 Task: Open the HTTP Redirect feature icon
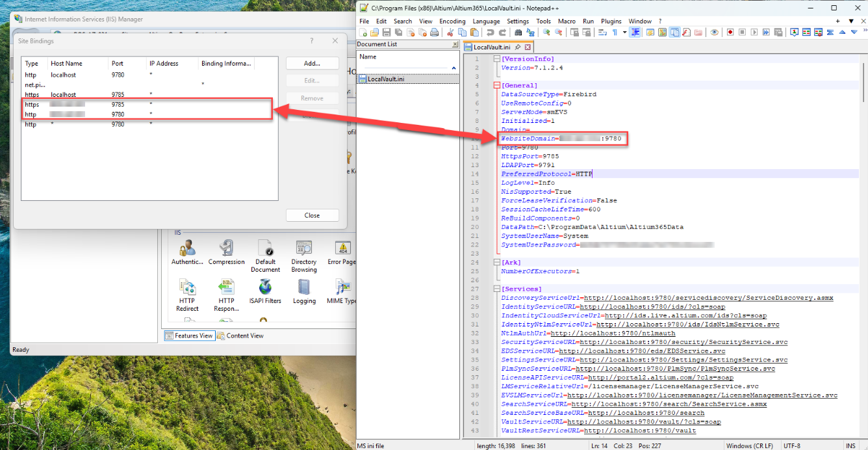pos(187,295)
